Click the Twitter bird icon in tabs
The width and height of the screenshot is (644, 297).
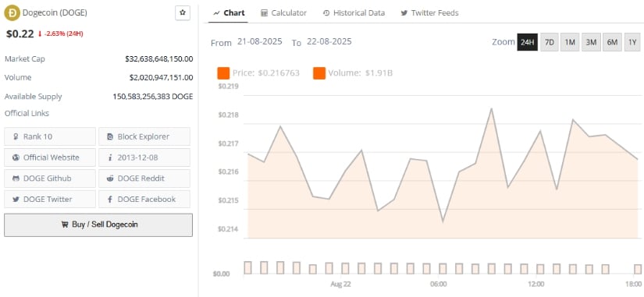(x=404, y=13)
